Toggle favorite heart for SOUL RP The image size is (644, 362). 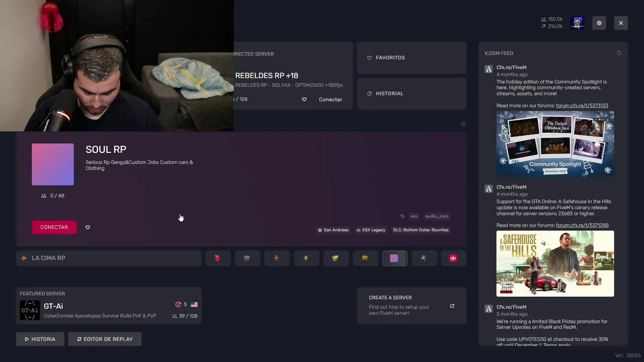tap(88, 227)
